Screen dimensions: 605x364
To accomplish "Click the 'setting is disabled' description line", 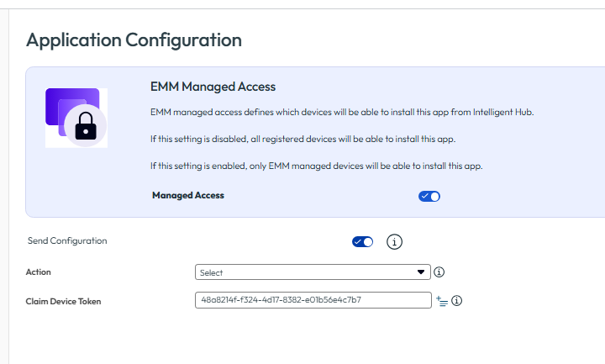I will (303, 139).
